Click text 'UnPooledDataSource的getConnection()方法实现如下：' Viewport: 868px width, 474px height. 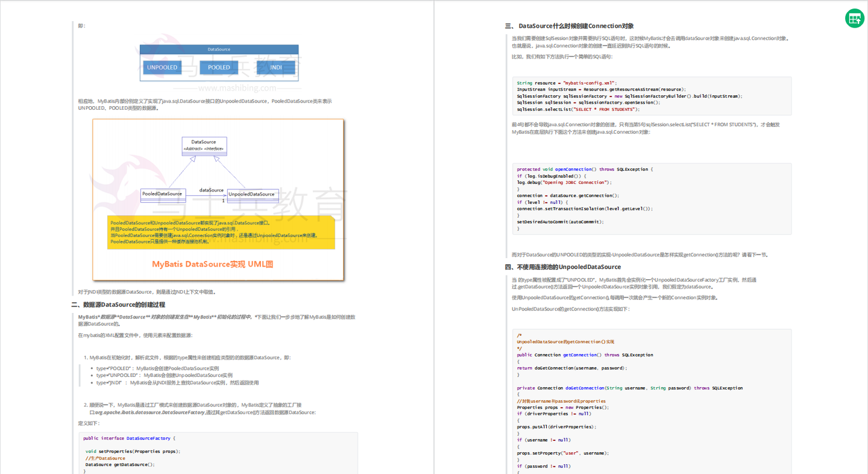click(570, 309)
